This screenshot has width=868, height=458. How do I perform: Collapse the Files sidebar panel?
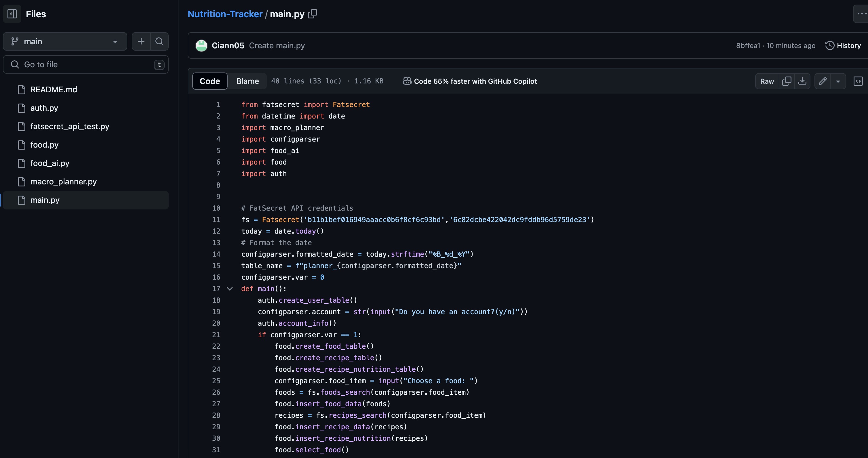[x=12, y=14]
